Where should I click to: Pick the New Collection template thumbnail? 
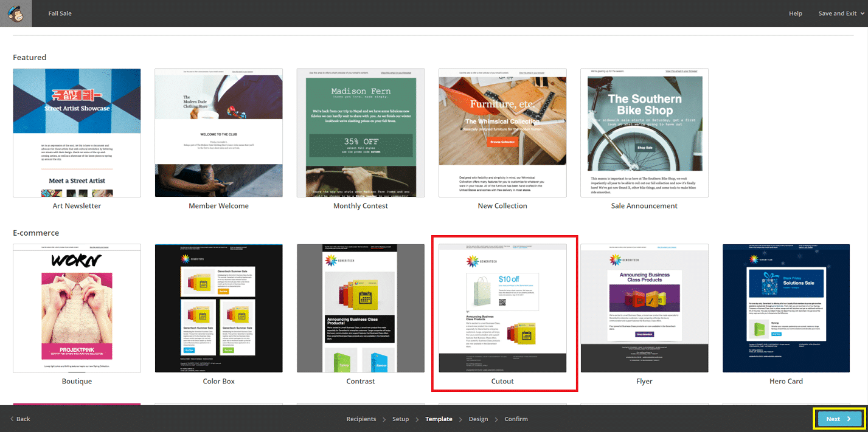(x=502, y=132)
